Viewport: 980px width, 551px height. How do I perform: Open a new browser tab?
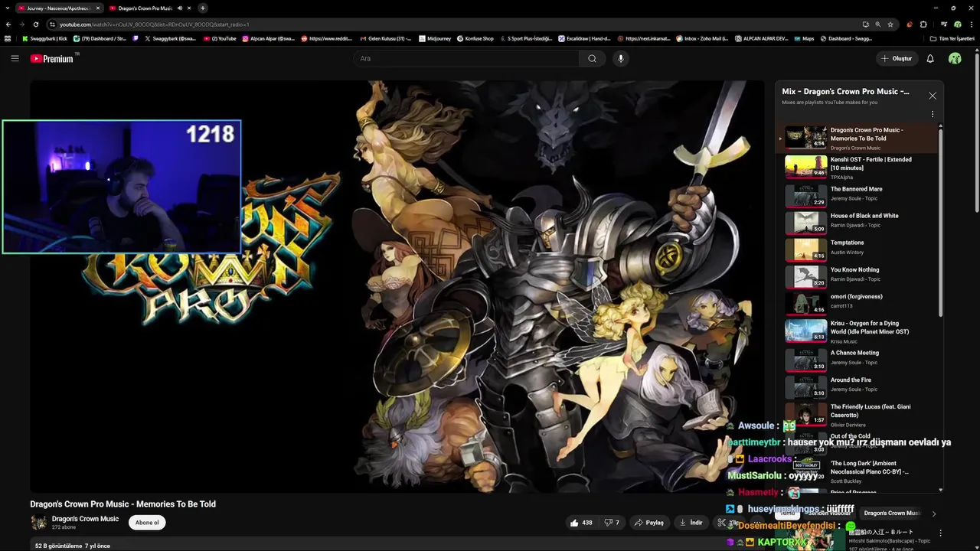202,8
